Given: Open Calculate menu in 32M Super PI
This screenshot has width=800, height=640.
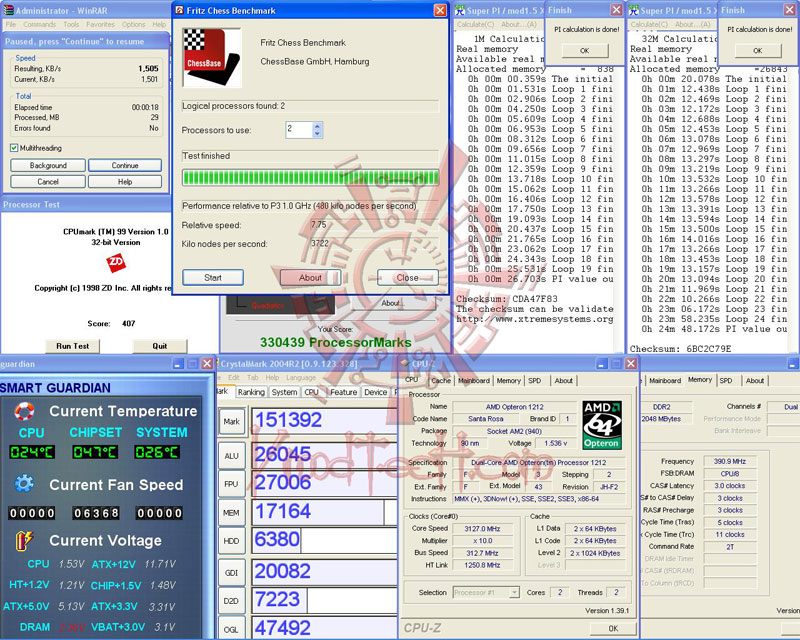Looking at the screenshot, I should tap(649, 24).
